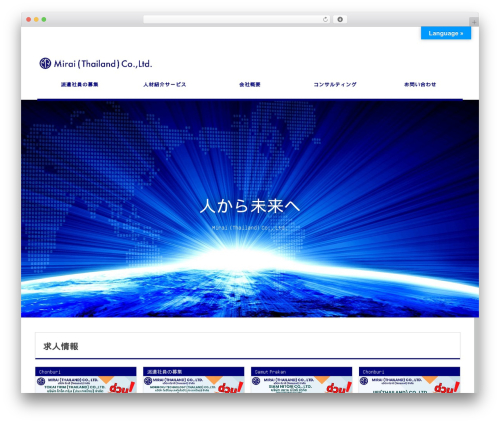Open the 派遣社員の募集 menu item
The image size is (500, 423).
[79, 84]
